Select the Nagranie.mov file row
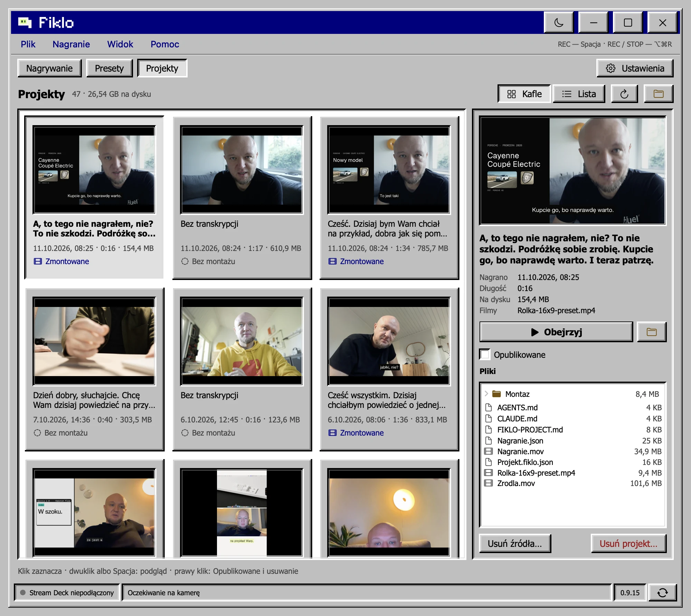The width and height of the screenshot is (691, 616). tap(572, 451)
